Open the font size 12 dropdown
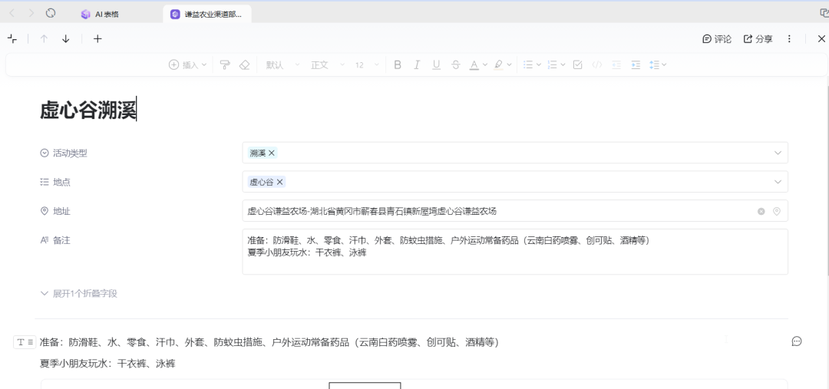The width and height of the screenshot is (829, 389). pos(367,65)
